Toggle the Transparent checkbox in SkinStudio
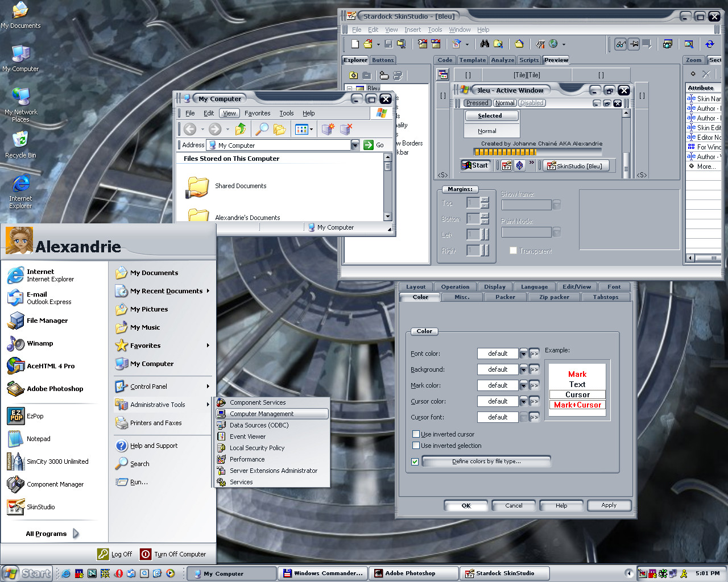 tap(513, 251)
